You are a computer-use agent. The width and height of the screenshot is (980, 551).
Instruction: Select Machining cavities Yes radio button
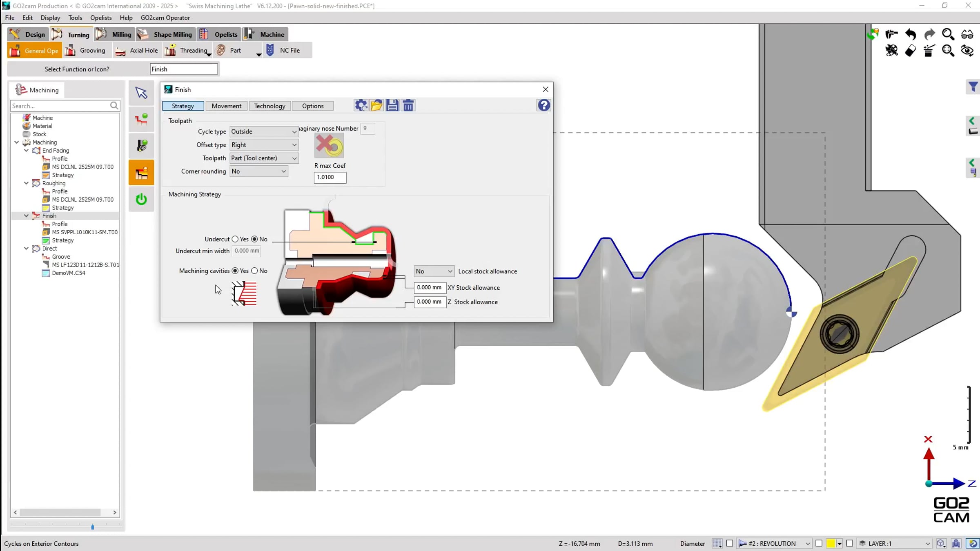click(235, 271)
